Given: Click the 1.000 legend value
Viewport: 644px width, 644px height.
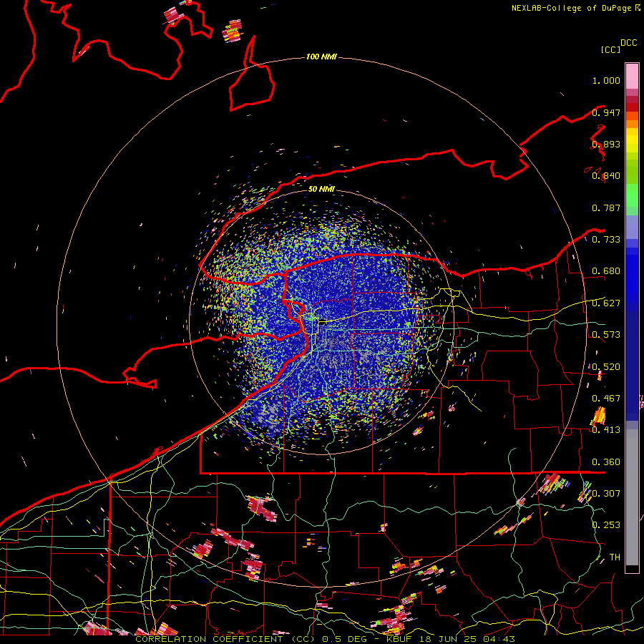Looking at the screenshot, I should pyautogui.click(x=606, y=80).
